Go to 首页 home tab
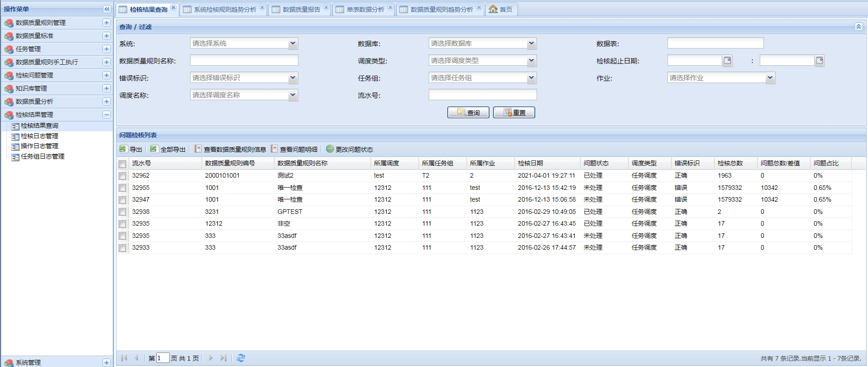The image size is (868, 367). coord(501,10)
